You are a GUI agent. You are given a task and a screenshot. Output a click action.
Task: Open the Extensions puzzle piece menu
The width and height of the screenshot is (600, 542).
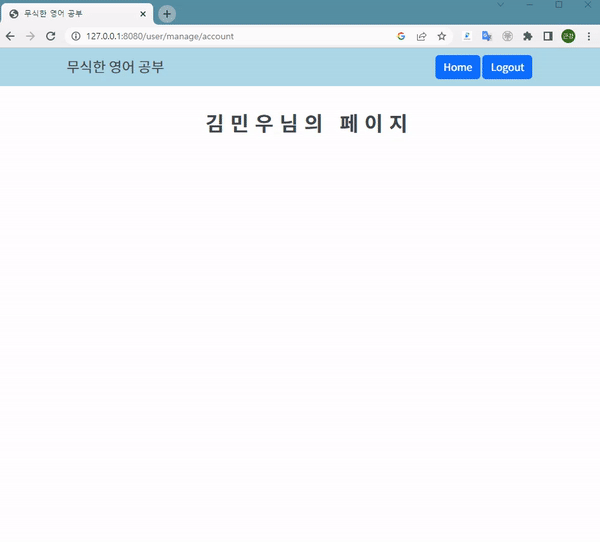528,36
